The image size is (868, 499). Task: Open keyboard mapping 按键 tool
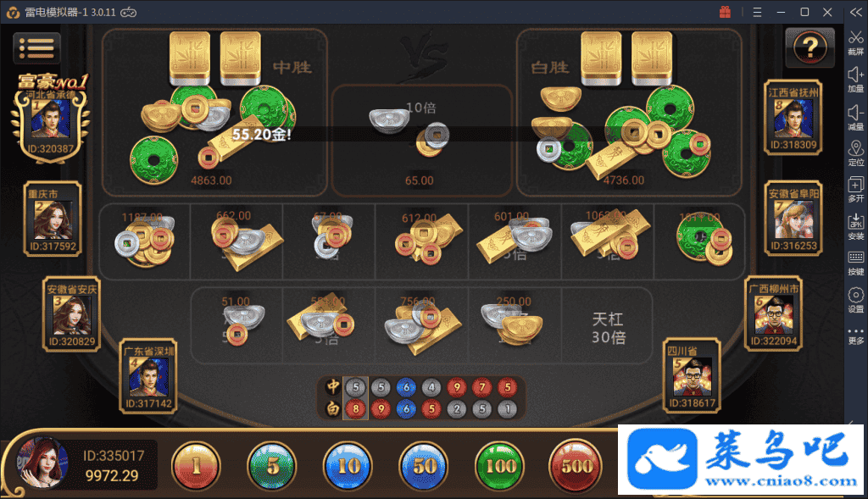(x=856, y=263)
